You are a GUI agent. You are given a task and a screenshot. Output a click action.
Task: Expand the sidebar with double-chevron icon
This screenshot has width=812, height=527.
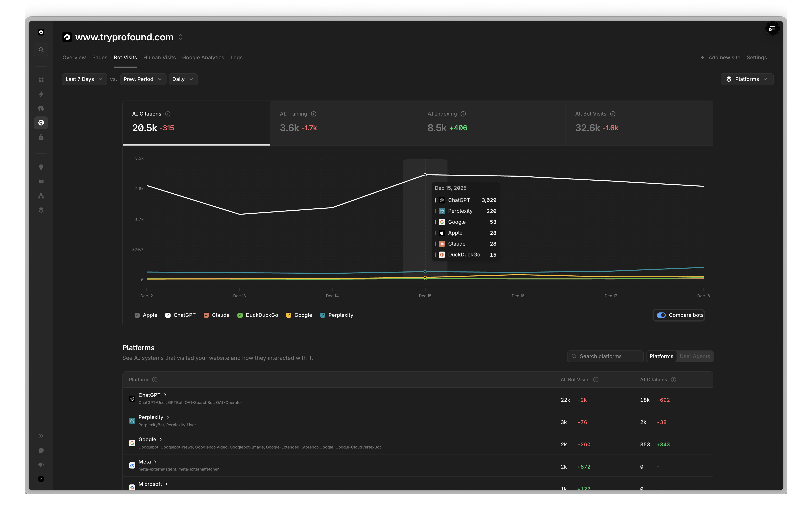coord(41,436)
